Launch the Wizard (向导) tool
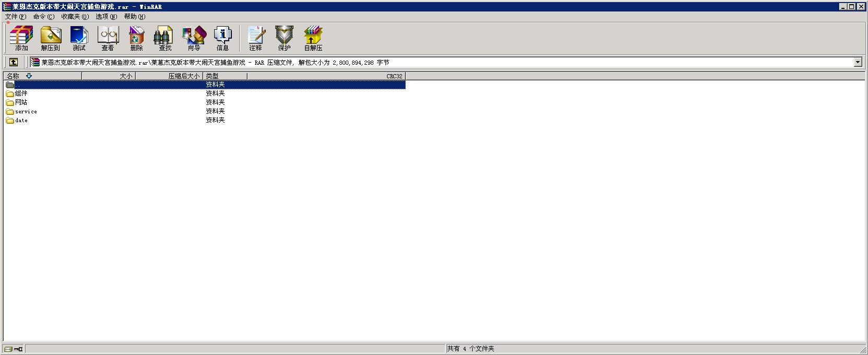Screen dimensions: 868x355 (194, 38)
